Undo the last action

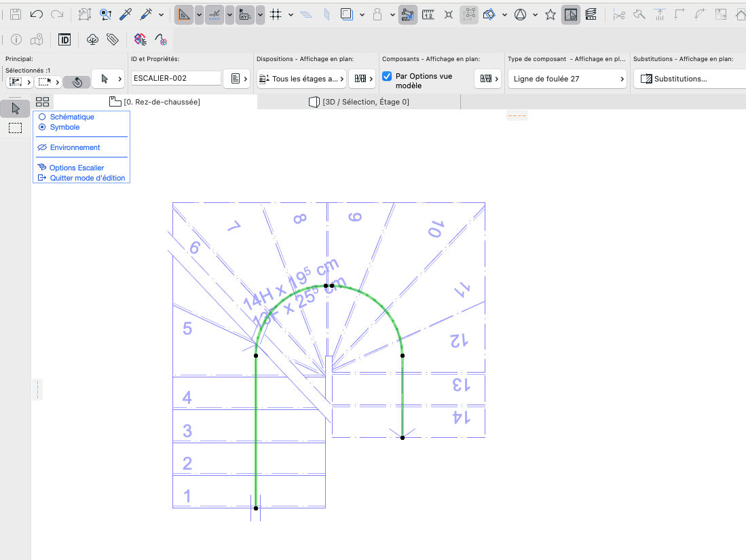[36, 14]
